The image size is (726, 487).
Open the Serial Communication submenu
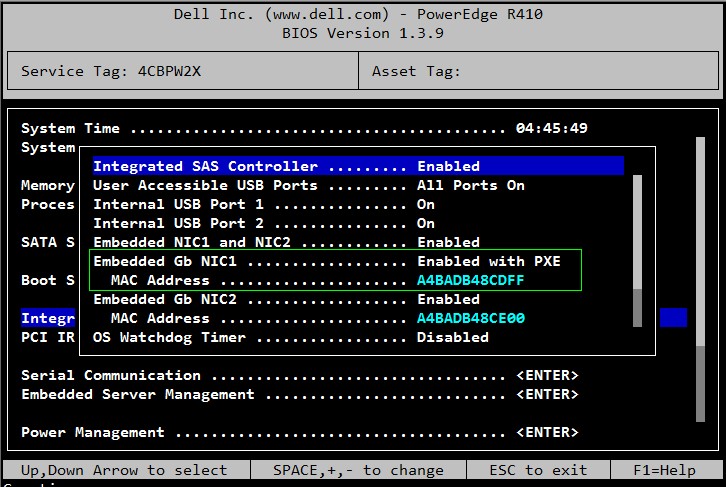click(300, 375)
